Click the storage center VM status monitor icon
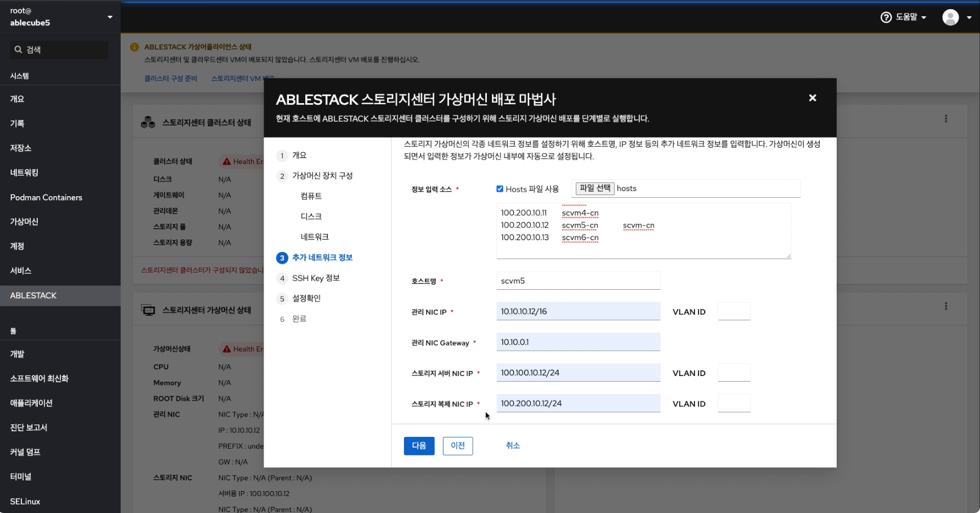Screen dimensions: 980x513 pyautogui.click(x=148, y=310)
